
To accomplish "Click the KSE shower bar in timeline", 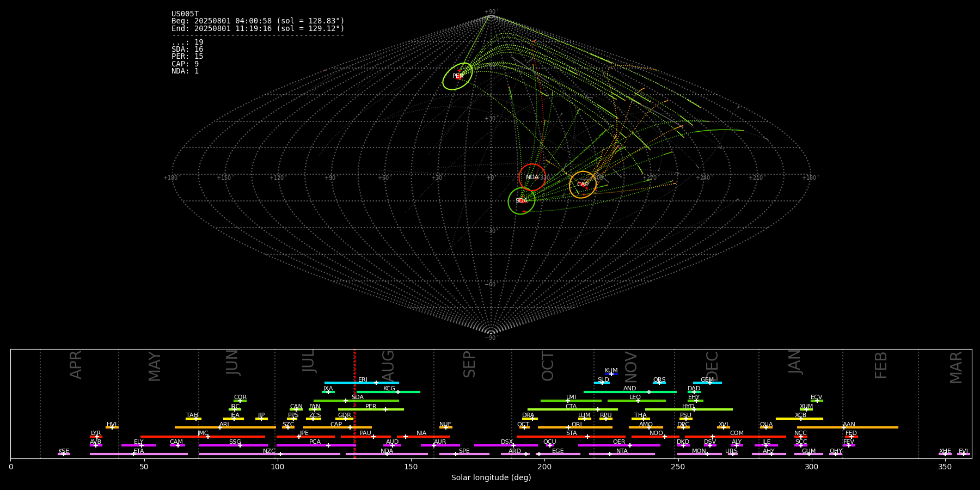I will [x=64, y=454].
